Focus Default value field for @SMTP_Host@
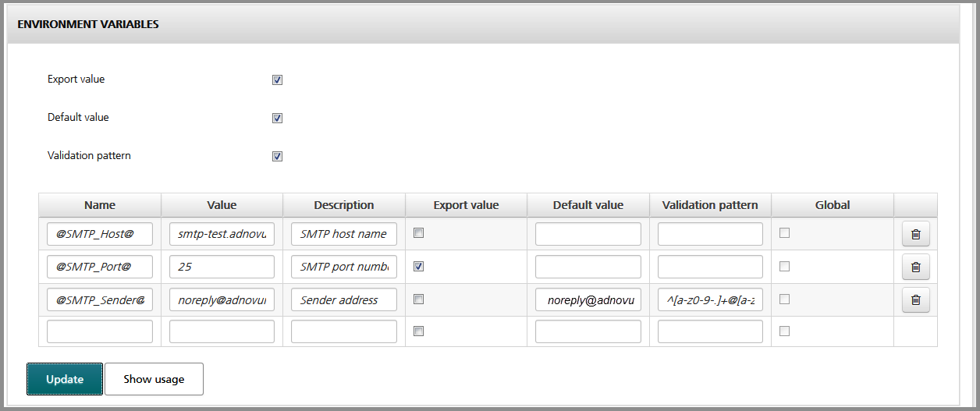This screenshot has height=411, width=980. click(x=588, y=234)
